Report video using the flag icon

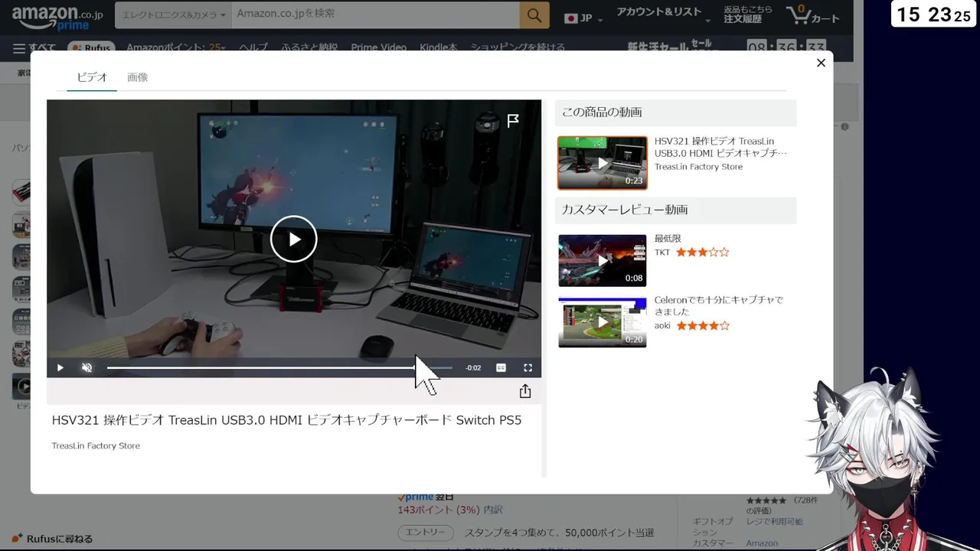point(513,120)
